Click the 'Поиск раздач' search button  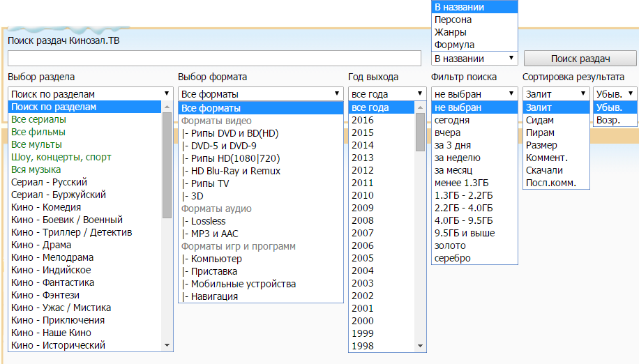(x=580, y=59)
